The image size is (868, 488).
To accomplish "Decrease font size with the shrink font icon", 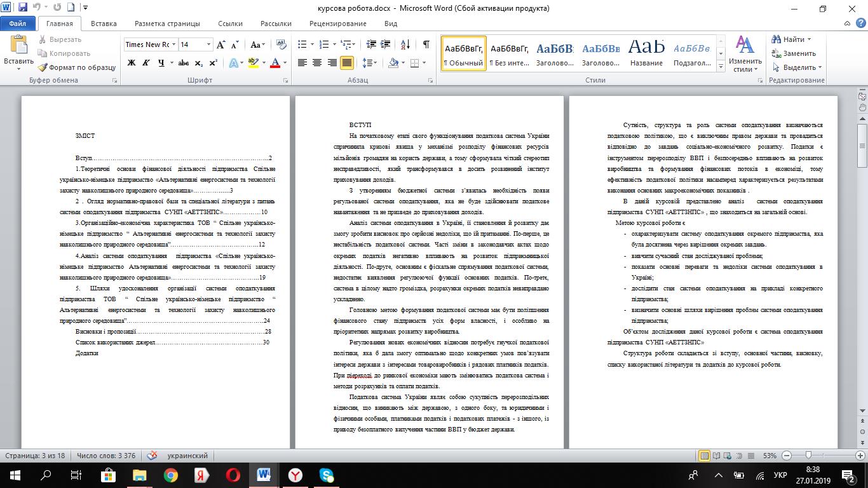I will click(234, 44).
